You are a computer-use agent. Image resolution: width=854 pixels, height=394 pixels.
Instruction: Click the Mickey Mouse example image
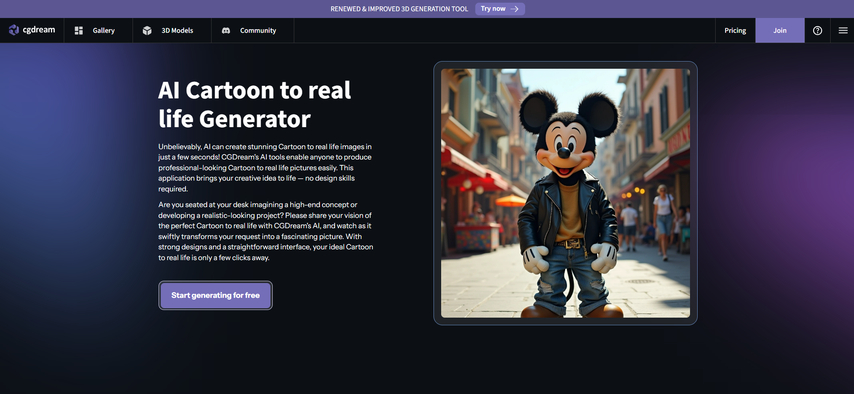click(565, 193)
